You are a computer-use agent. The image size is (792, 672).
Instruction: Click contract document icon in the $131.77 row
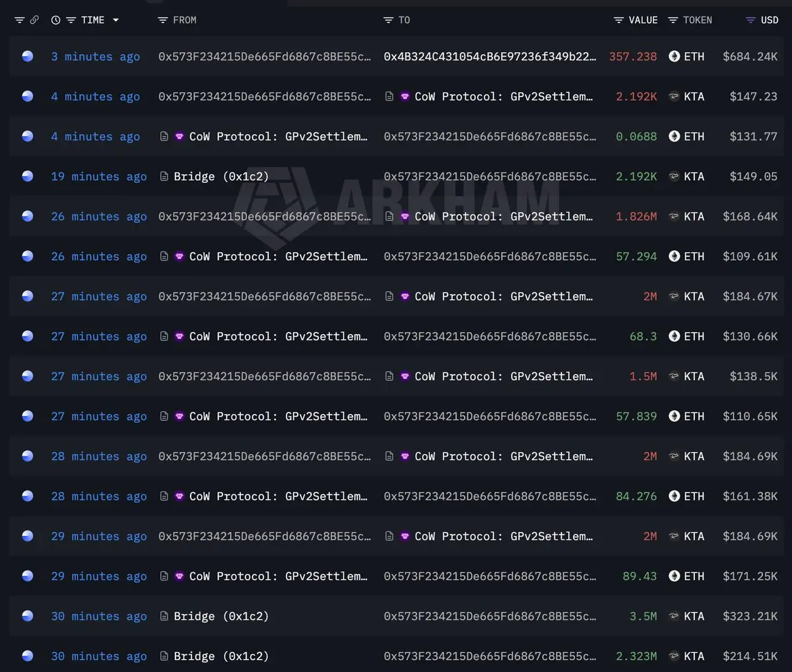pos(164,137)
